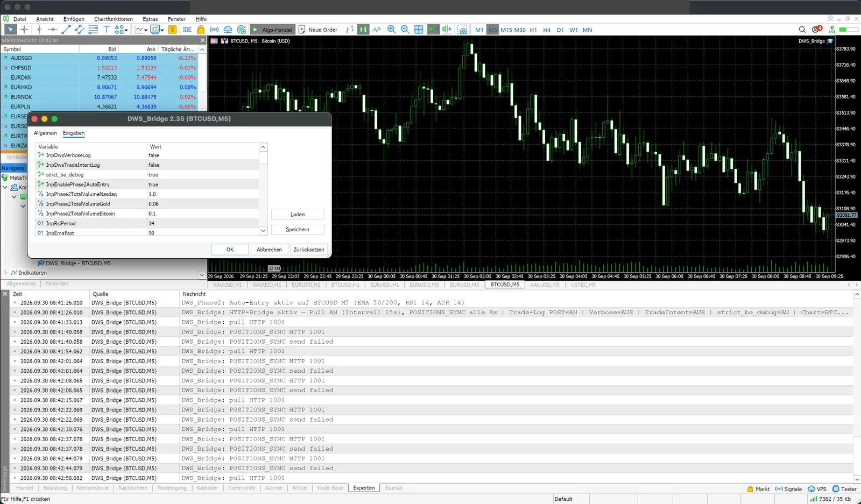Expand the Indikatoren node in Navigator
This screenshot has width=861, height=504.
[x=5, y=273]
